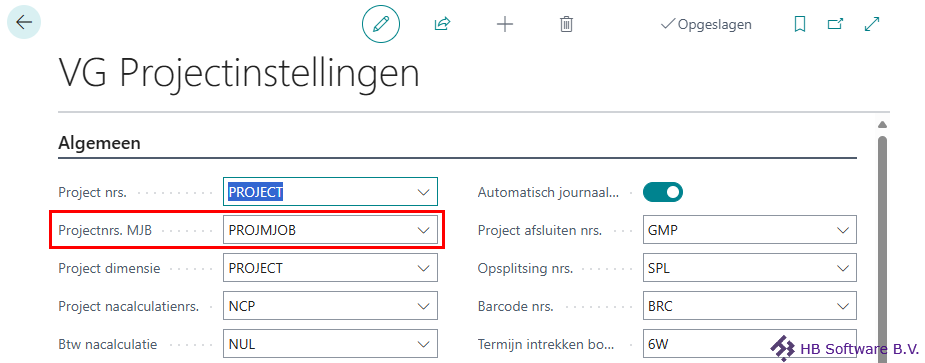
Task: Click Termijn intrekken field with 6W
Action: click(749, 344)
